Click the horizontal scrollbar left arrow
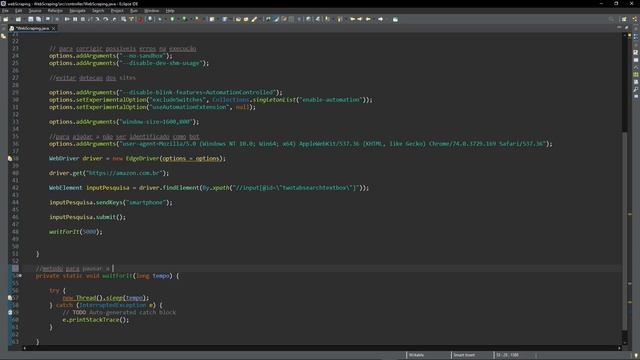The height and width of the screenshot is (360, 640). click(24, 348)
